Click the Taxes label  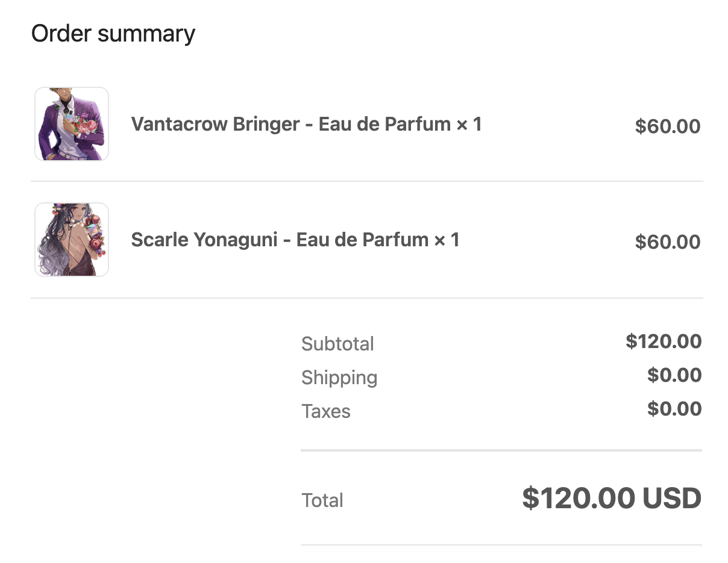point(326,411)
